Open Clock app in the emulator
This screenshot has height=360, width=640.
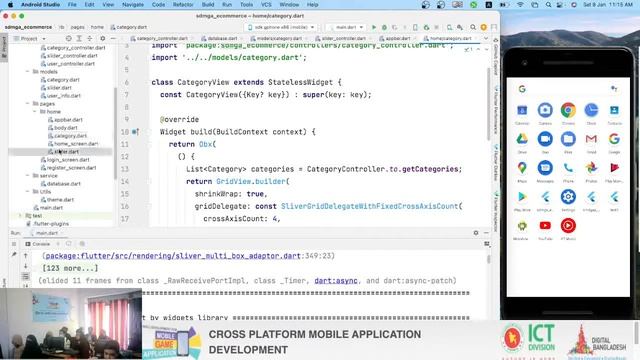coord(591,110)
